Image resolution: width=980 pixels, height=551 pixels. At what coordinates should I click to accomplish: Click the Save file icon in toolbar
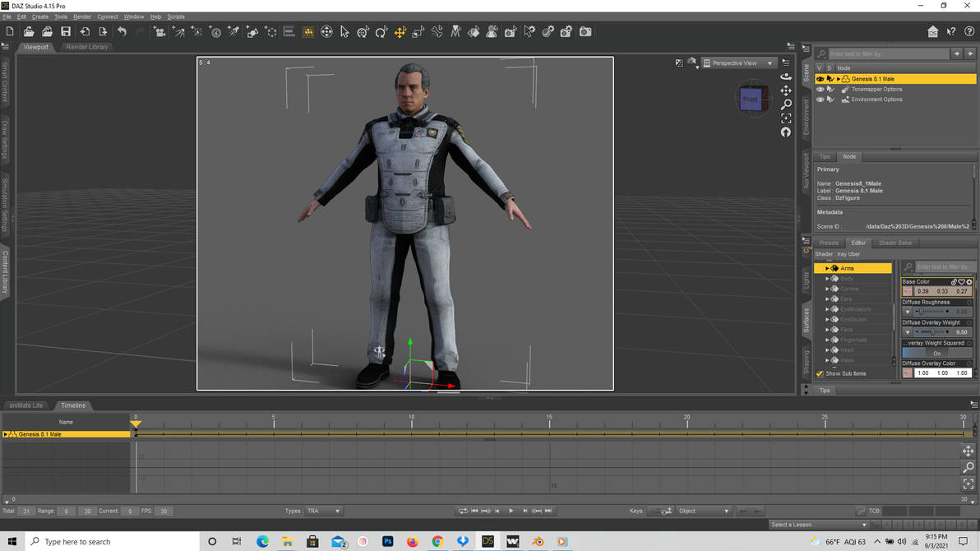(x=66, y=32)
